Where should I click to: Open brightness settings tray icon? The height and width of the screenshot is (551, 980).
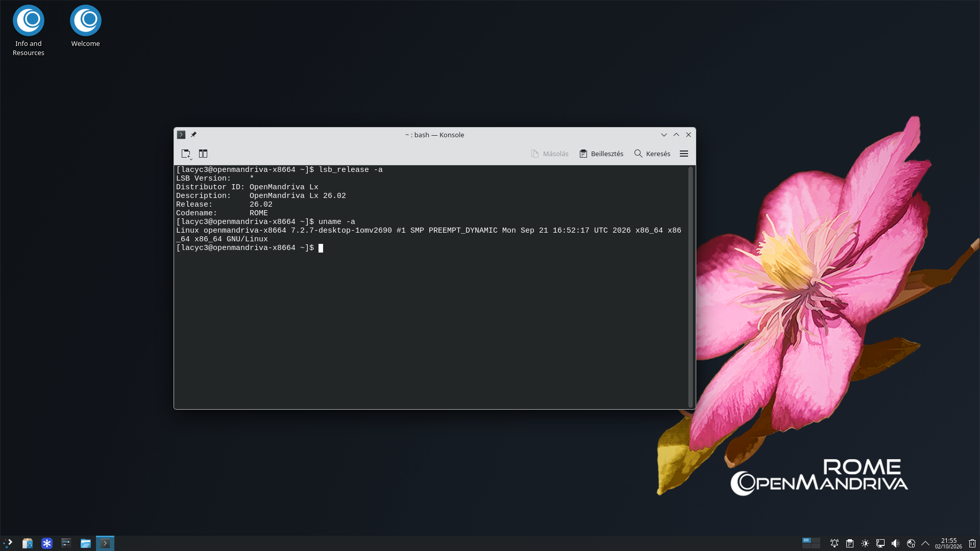pos(865,543)
